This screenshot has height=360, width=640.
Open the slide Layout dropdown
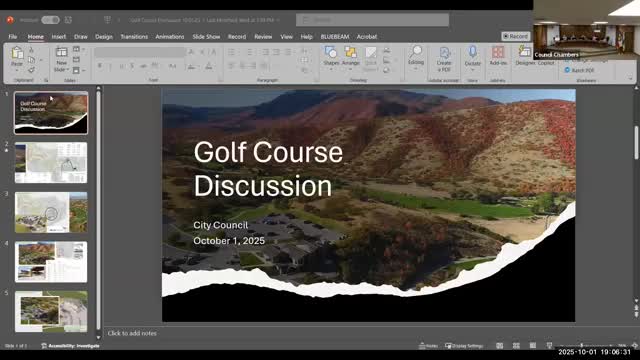coord(78,49)
